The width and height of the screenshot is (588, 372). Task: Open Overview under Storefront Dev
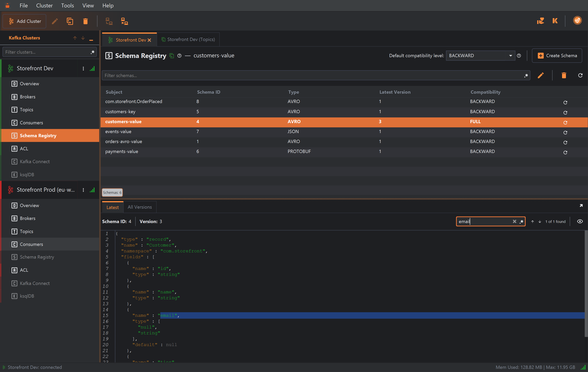[50, 84]
